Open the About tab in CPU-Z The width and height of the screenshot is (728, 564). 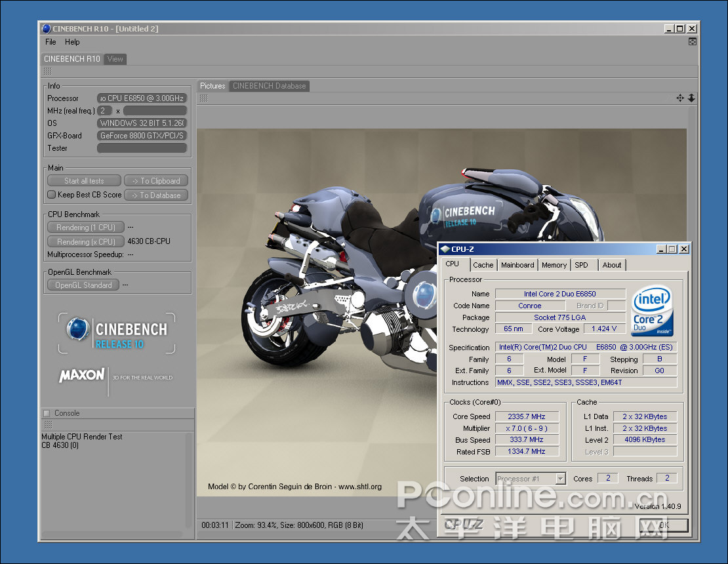click(x=612, y=265)
